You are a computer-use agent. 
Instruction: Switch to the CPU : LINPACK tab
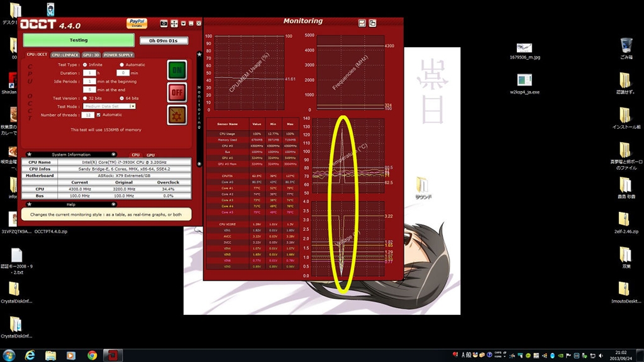[x=65, y=55]
